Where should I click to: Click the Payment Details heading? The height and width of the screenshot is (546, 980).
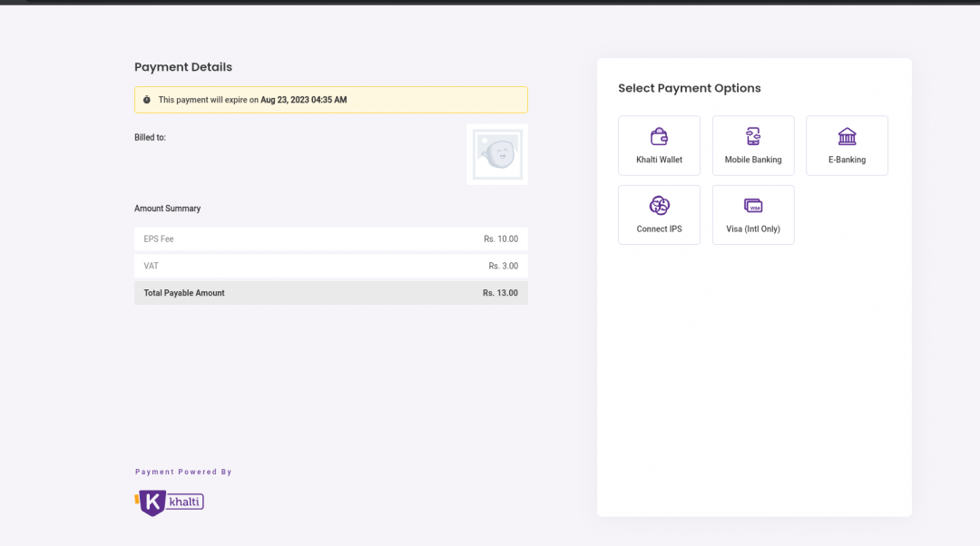(183, 67)
